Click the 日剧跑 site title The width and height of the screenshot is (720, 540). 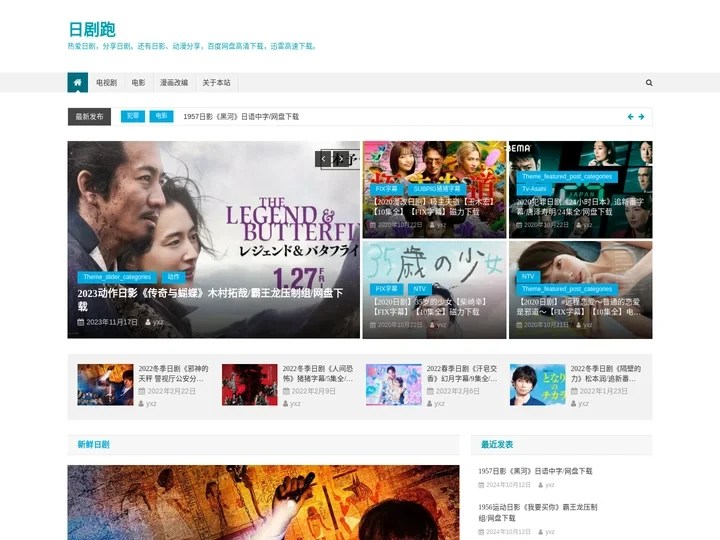click(92, 29)
